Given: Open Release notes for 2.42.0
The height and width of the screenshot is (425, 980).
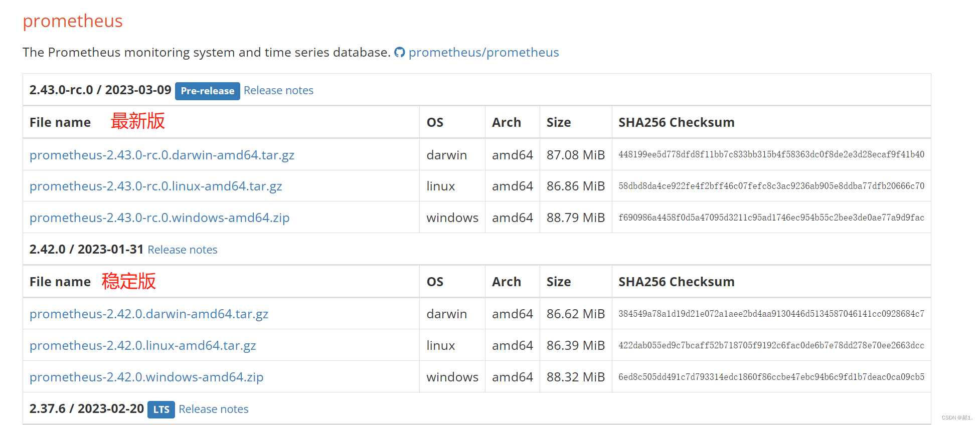Looking at the screenshot, I should pos(182,250).
